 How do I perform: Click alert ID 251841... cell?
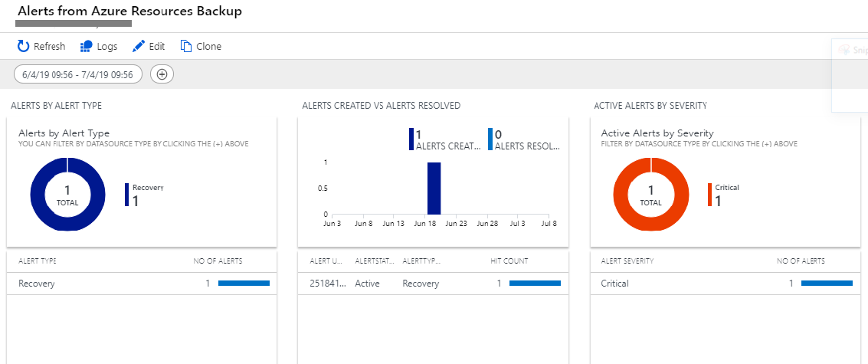(x=328, y=283)
